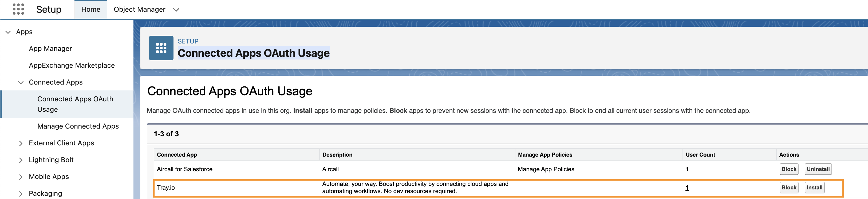Click the Setup app name label
The height and width of the screenshot is (199, 868).
pos(49,9)
